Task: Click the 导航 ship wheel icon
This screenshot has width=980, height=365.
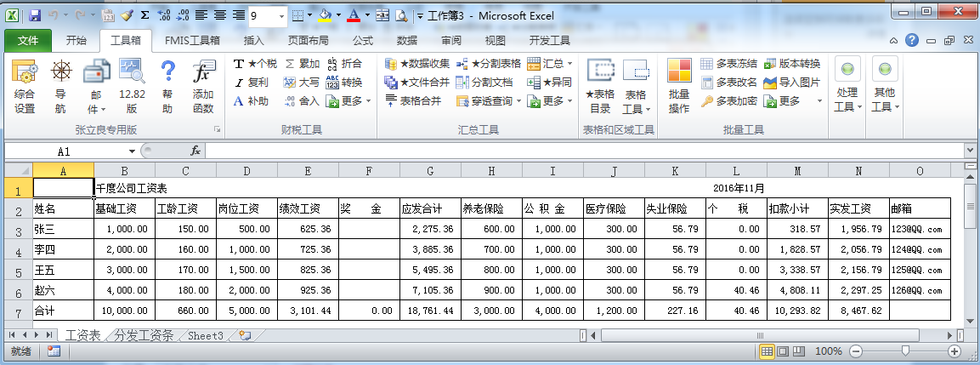Action: click(x=60, y=87)
